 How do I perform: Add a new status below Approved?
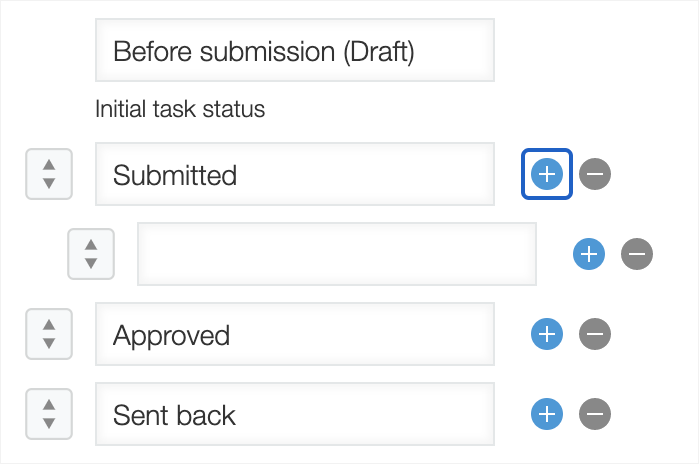546,334
